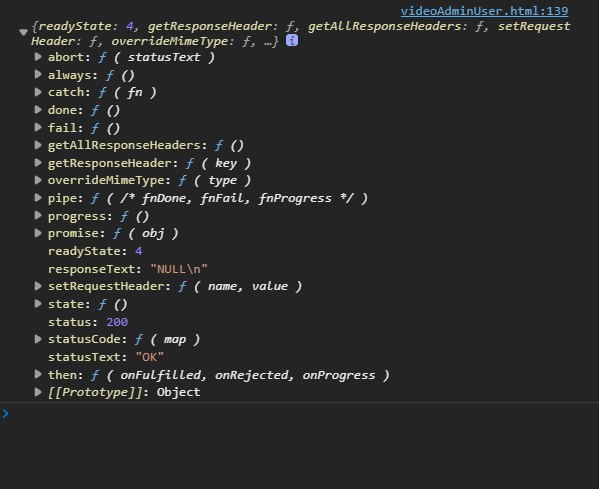Viewport: 599px width, 489px height.
Task: Collapse the logged object root arrow
Action: pos(23,32)
